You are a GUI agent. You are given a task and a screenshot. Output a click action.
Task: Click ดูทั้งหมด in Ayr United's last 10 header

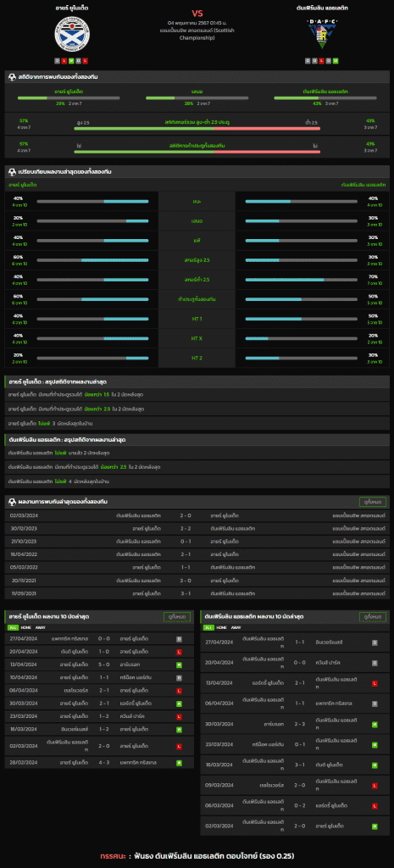[x=177, y=617]
